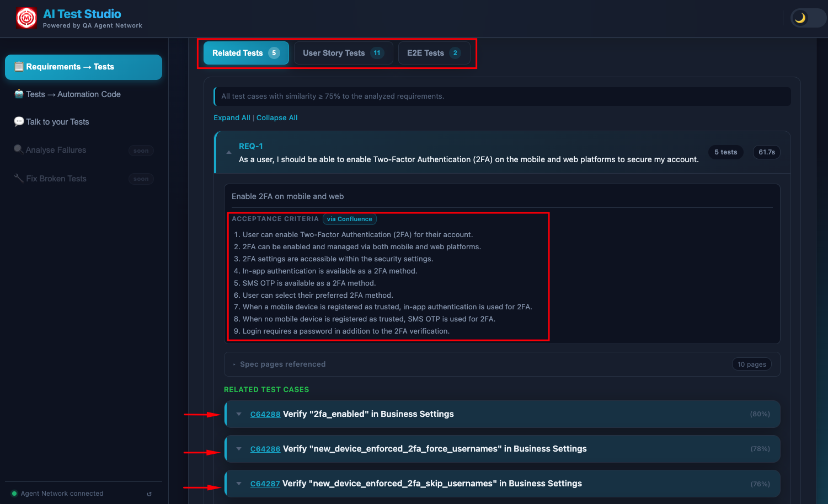Image resolution: width=828 pixels, height=504 pixels.
Task: Click the 61.7s duration badge
Action: tap(767, 152)
